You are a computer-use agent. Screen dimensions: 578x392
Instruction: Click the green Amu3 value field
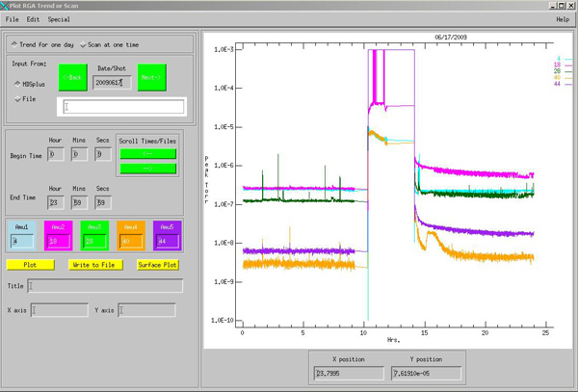(94, 242)
